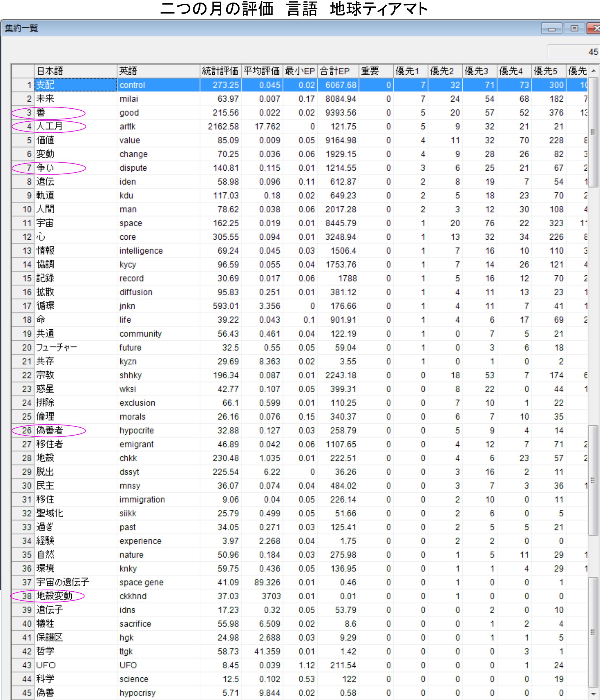600x700 pixels.
Task: Maximize the 集約一覧 window
Action: [574, 29]
